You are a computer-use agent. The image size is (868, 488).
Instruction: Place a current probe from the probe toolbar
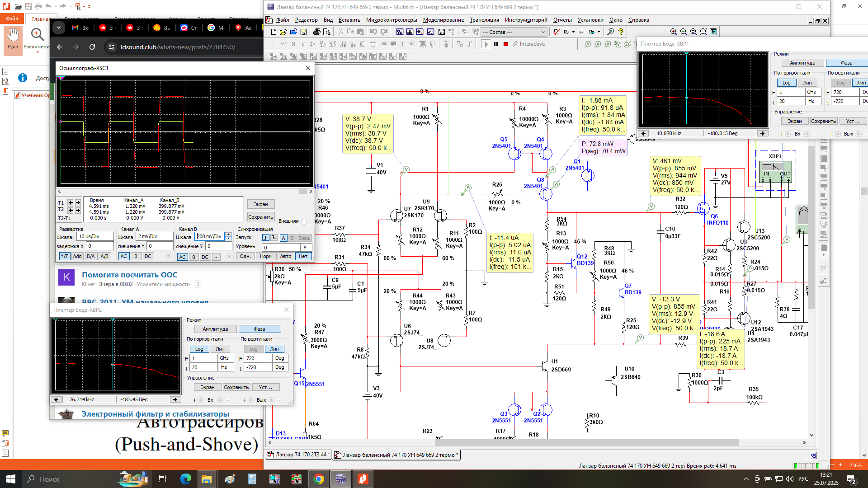(x=598, y=44)
